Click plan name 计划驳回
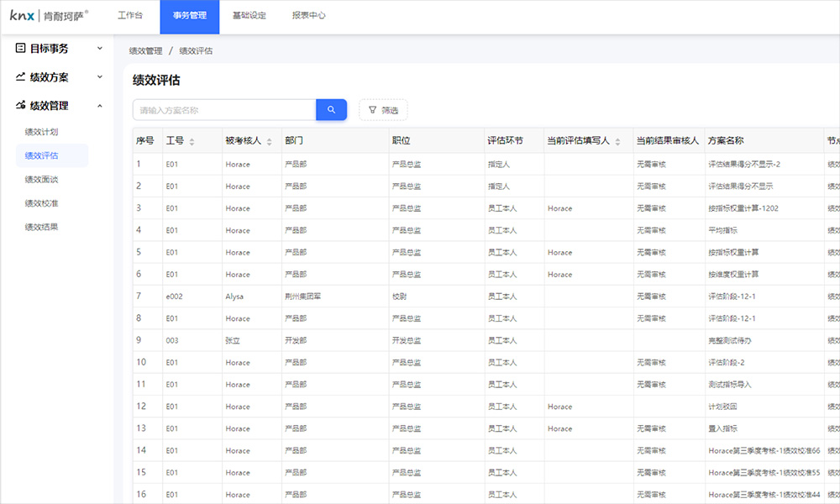 coord(722,407)
